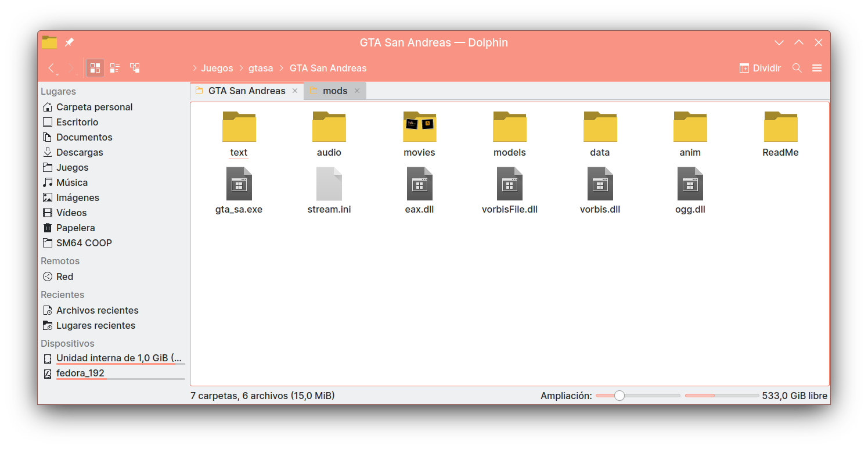
Task: Open Juegos in Places sidebar
Action: 113,167
